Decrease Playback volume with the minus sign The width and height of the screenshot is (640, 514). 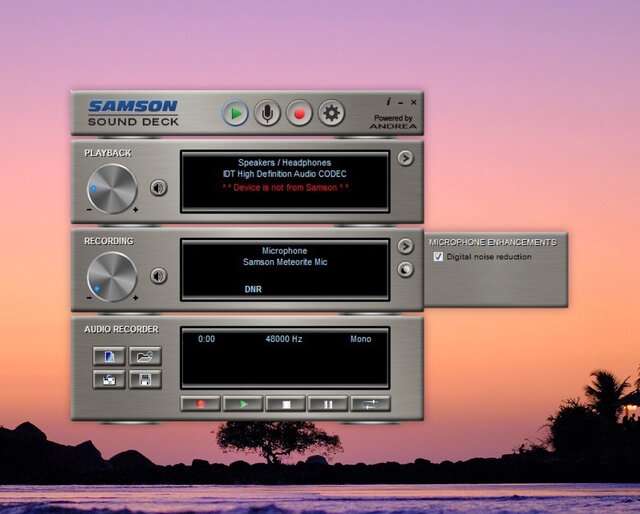89,210
